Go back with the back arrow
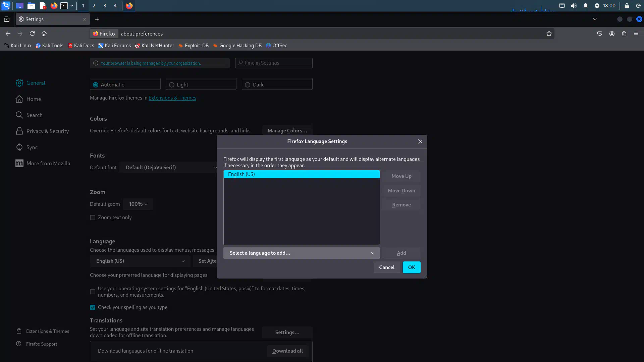The height and width of the screenshot is (362, 644). coord(8,34)
